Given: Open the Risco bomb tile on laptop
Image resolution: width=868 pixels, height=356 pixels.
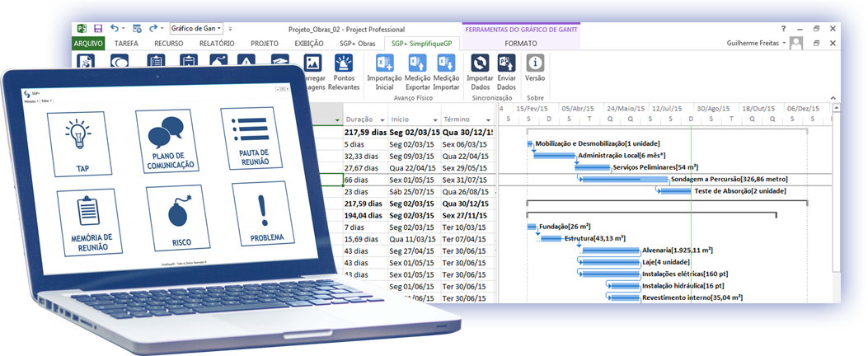Looking at the screenshot, I should [178, 217].
